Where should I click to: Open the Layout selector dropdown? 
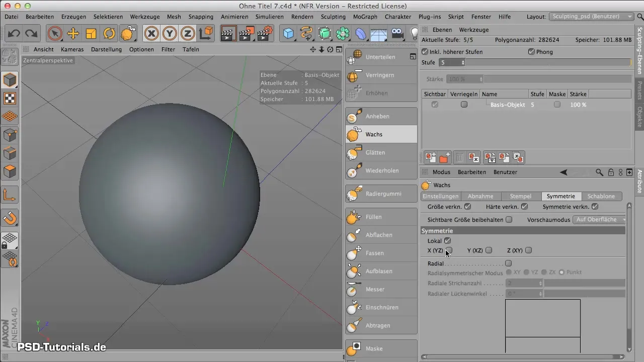pyautogui.click(x=591, y=17)
